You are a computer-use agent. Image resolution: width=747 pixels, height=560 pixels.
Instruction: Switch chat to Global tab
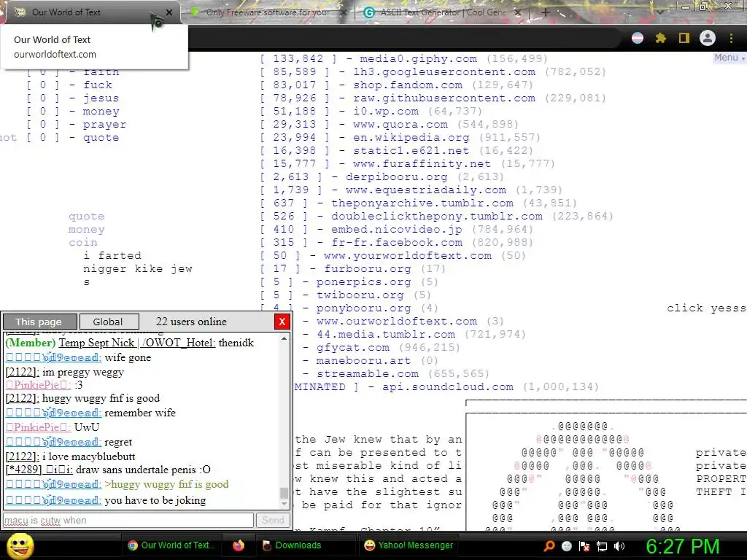tap(109, 322)
